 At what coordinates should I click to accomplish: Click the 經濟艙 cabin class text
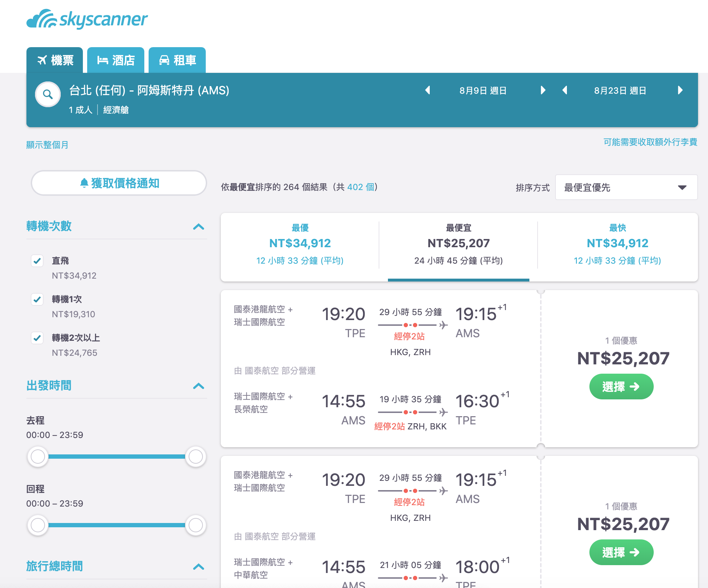click(116, 110)
